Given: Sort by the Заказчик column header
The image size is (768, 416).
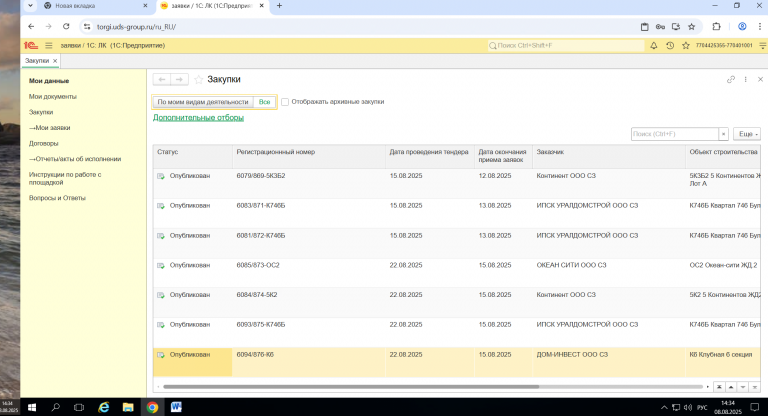Looking at the screenshot, I should pyautogui.click(x=609, y=156).
